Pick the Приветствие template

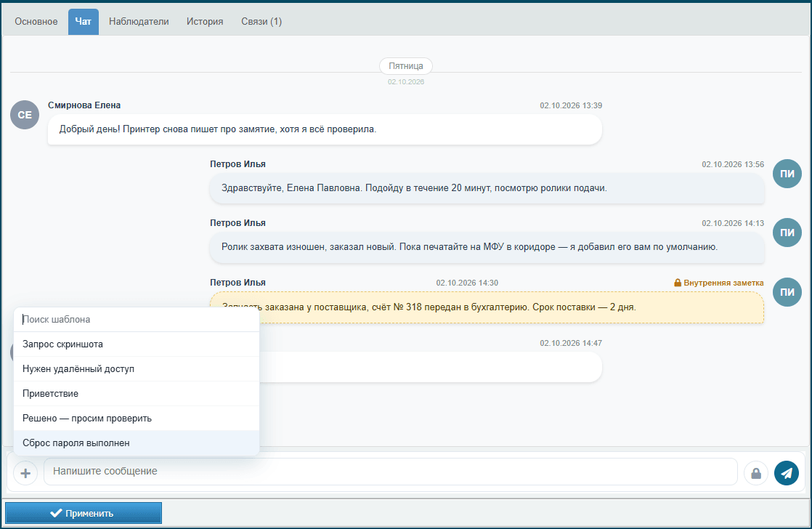(137, 394)
